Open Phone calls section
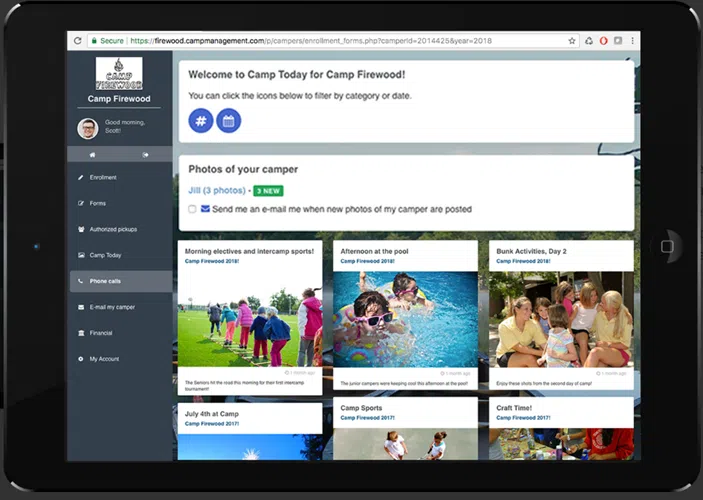This screenshot has width=703, height=500. click(x=105, y=281)
